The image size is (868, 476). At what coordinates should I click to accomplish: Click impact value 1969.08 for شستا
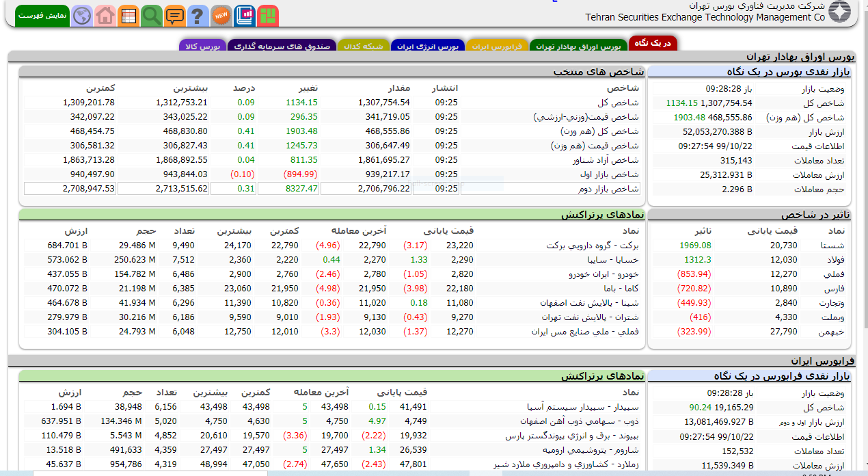click(x=695, y=246)
